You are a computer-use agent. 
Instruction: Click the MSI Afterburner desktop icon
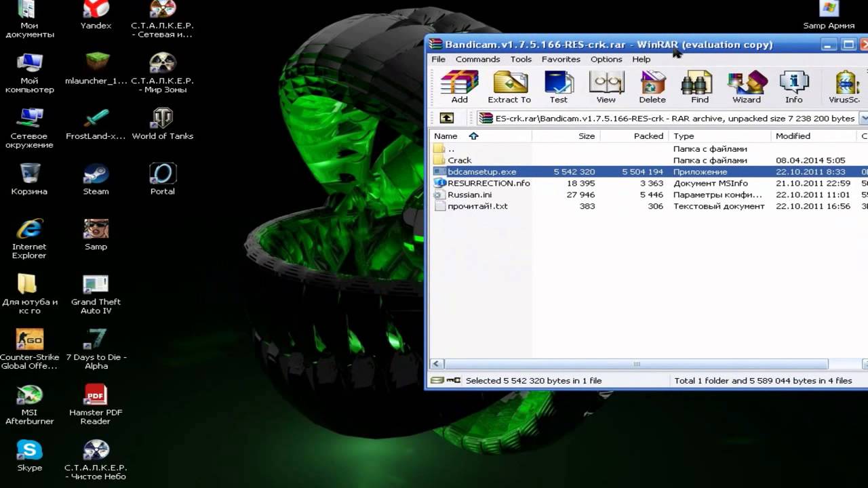point(29,405)
